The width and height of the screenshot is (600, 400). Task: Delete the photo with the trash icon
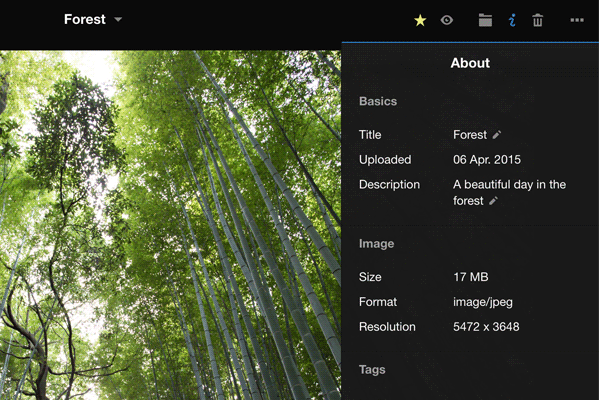[538, 20]
